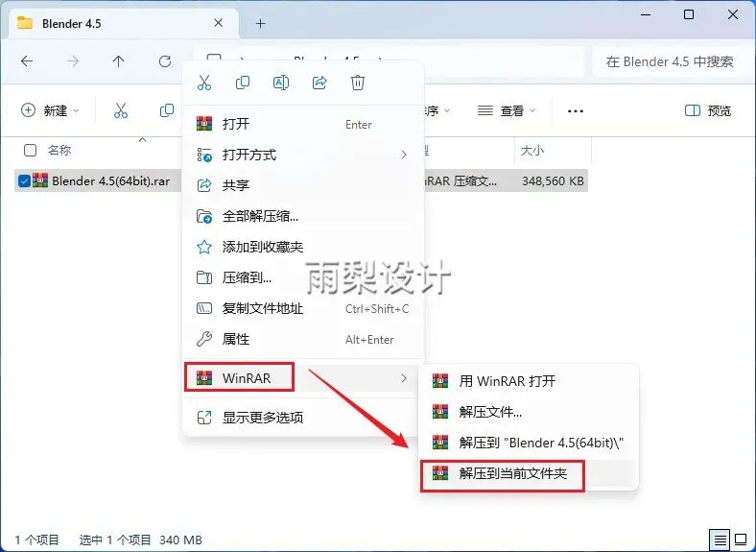Open a new tab with the plus button
The height and width of the screenshot is (552, 756).
tap(260, 23)
